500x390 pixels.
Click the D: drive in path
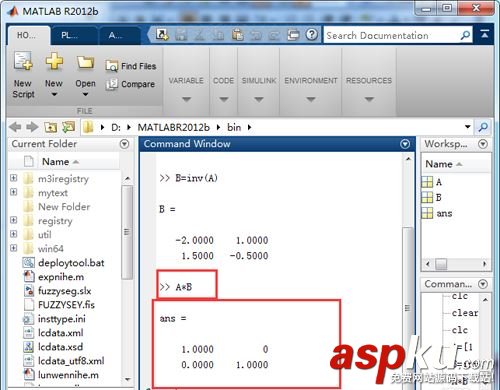coord(116,127)
